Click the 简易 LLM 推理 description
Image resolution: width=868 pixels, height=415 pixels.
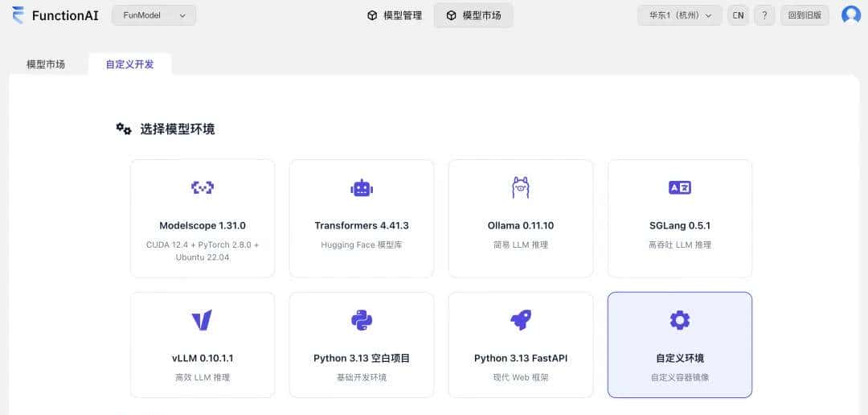pos(520,245)
